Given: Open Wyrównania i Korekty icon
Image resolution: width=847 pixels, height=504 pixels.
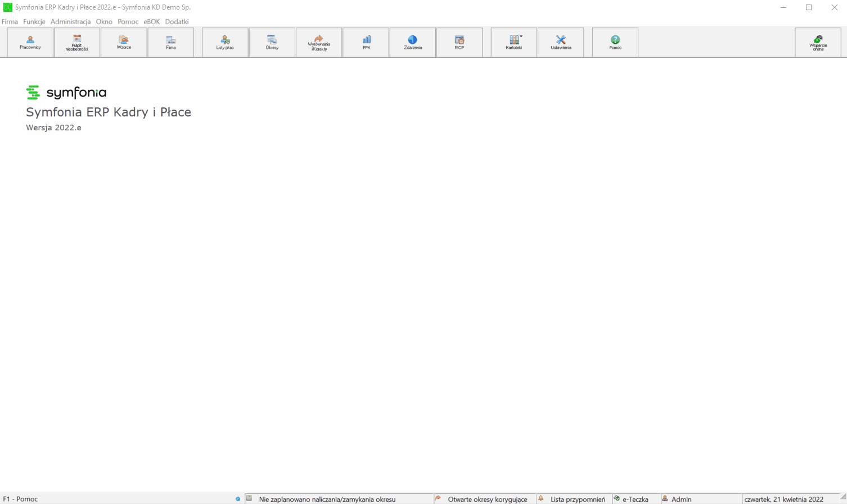Looking at the screenshot, I should pos(319,42).
